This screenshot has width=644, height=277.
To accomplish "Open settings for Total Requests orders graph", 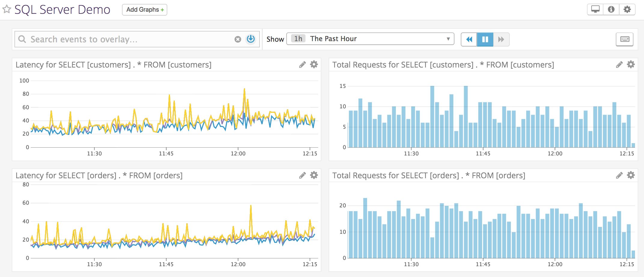I will (x=631, y=175).
